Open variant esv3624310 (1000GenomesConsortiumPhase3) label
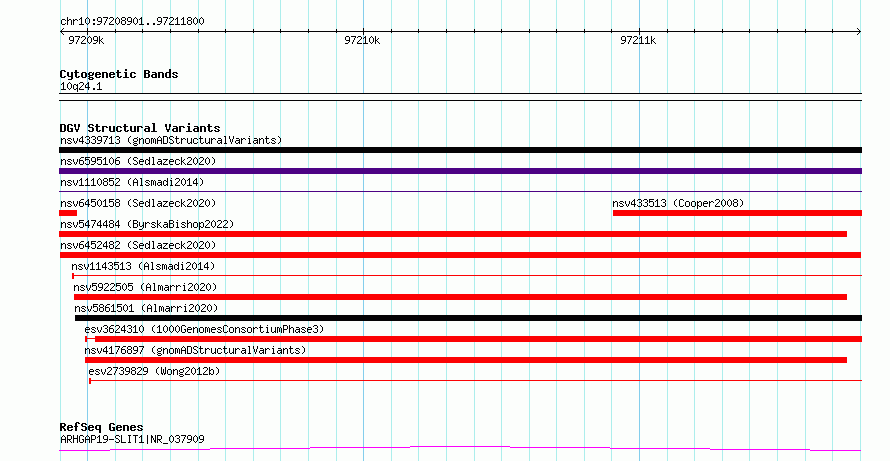 point(204,329)
